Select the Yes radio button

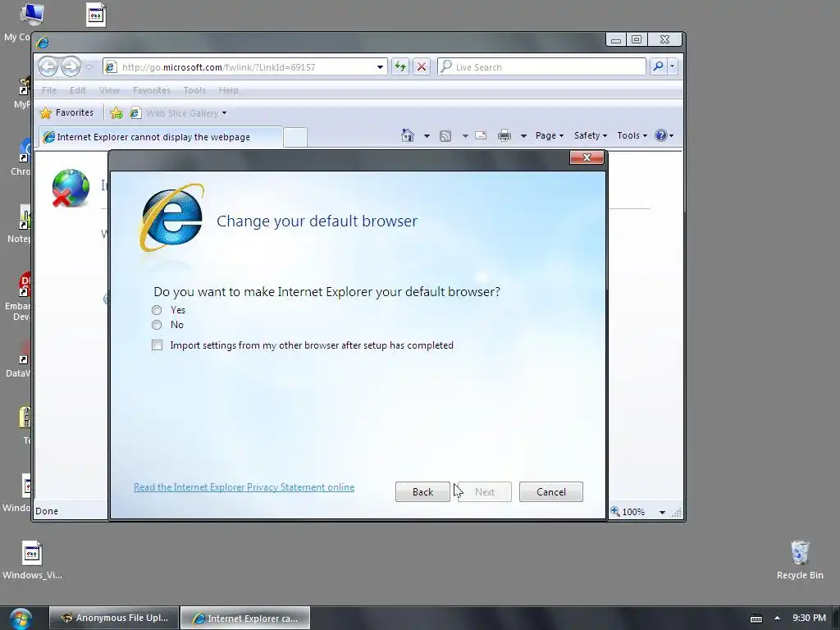(157, 310)
